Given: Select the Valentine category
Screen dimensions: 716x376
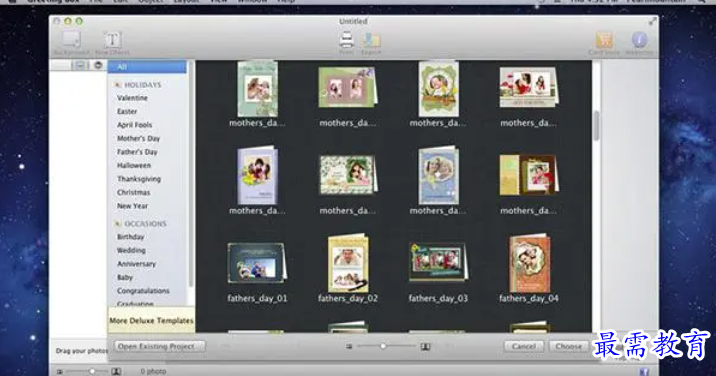Looking at the screenshot, I should [132, 98].
